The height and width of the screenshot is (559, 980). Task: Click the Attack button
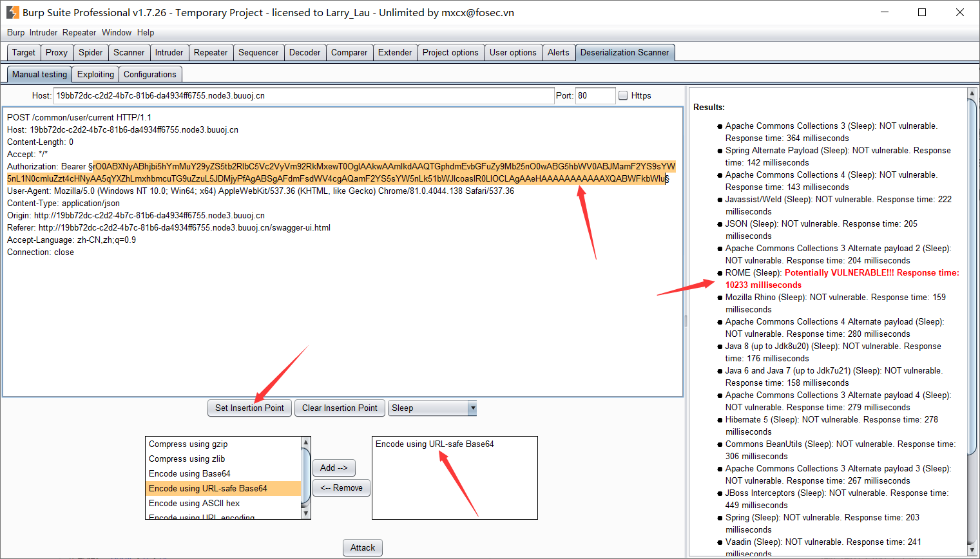tap(363, 548)
